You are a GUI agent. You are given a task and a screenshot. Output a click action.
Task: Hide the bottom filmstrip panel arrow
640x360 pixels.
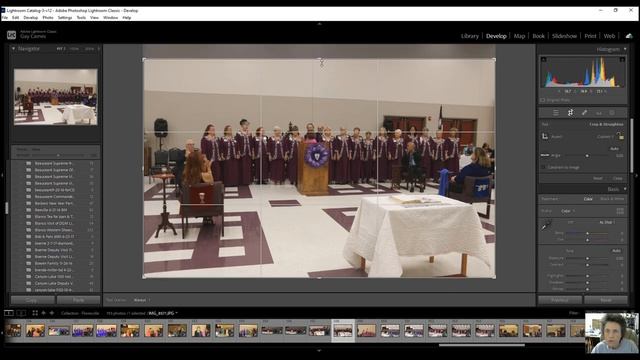pos(319,350)
